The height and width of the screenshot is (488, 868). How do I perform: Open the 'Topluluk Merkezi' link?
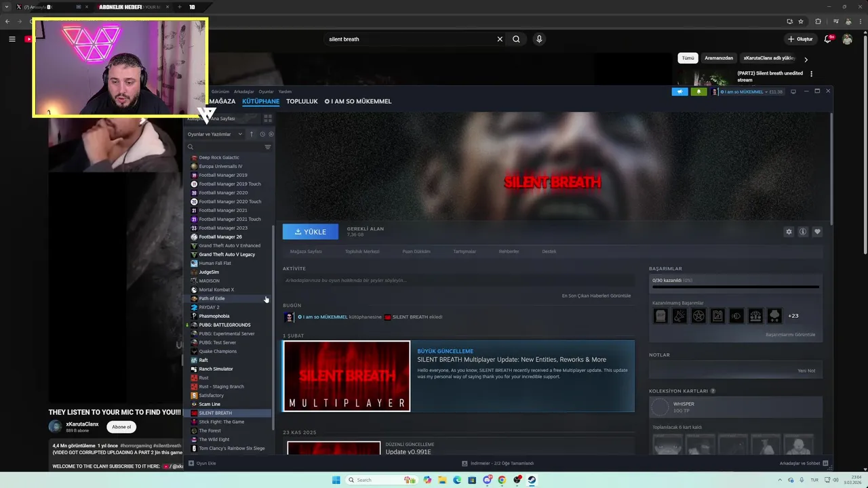coord(362,251)
